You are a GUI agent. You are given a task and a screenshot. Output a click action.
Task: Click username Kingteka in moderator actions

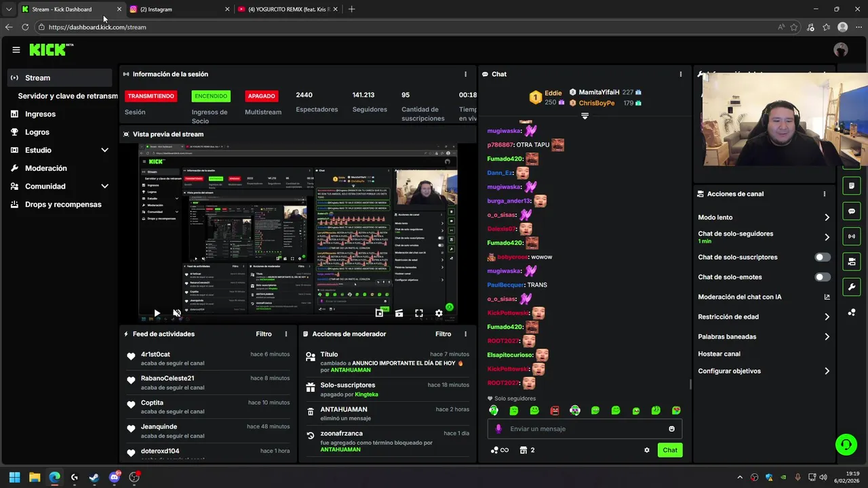(366, 394)
